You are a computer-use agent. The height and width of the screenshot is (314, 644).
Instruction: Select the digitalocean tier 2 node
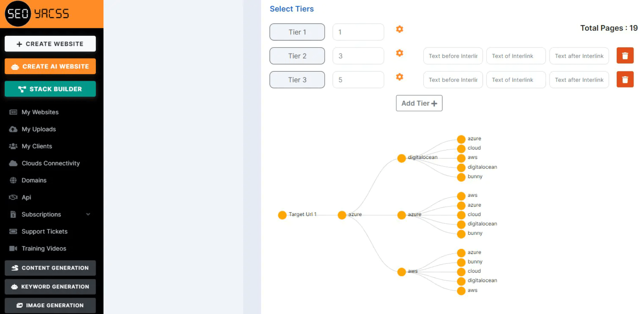(x=401, y=158)
